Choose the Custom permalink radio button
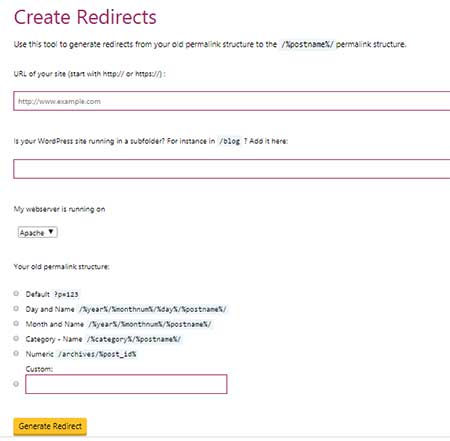Image resolution: width=450 pixels, height=441 pixels. click(x=16, y=384)
